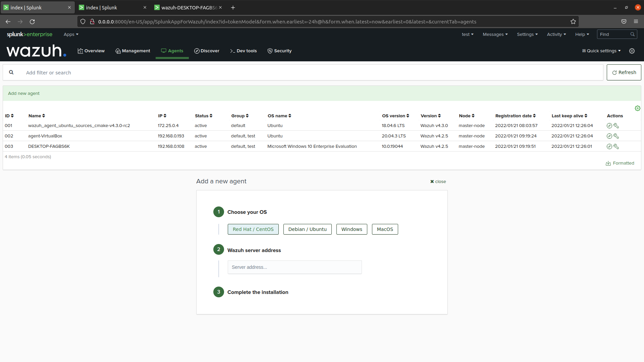Open the Apps dropdown
The width and height of the screenshot is (644, 362).
71,35
